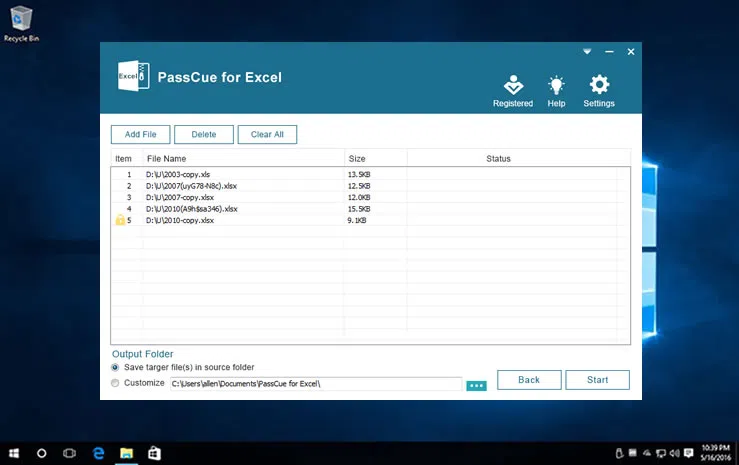This screenshot has height=465, width=739.
Task: Open the Store from the taskbar
Action: point(154,453)
